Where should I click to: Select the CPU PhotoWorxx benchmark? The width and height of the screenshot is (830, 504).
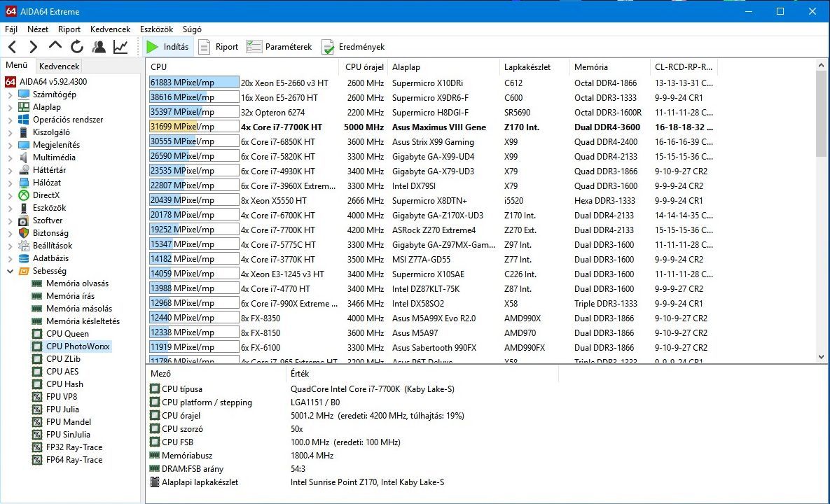78,346
